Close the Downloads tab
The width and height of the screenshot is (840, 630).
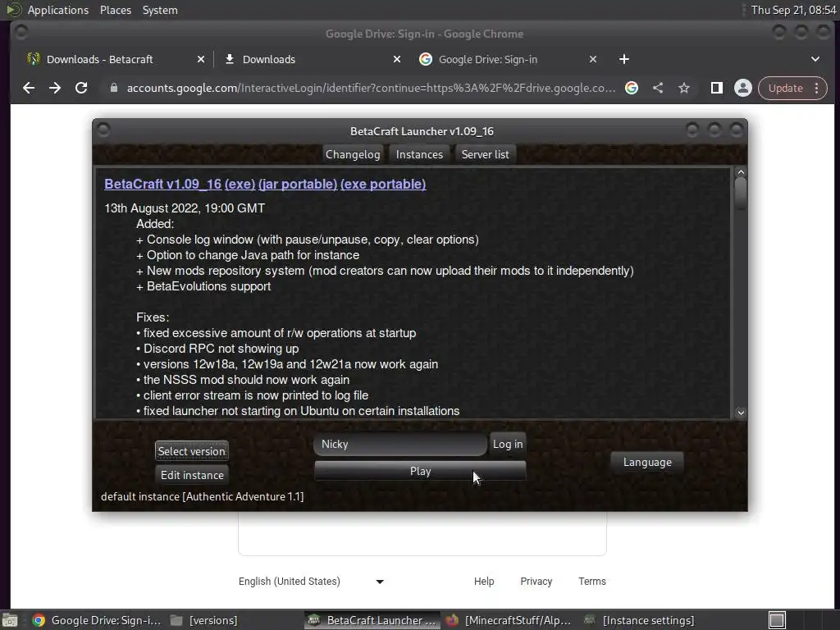coord(397,59)
